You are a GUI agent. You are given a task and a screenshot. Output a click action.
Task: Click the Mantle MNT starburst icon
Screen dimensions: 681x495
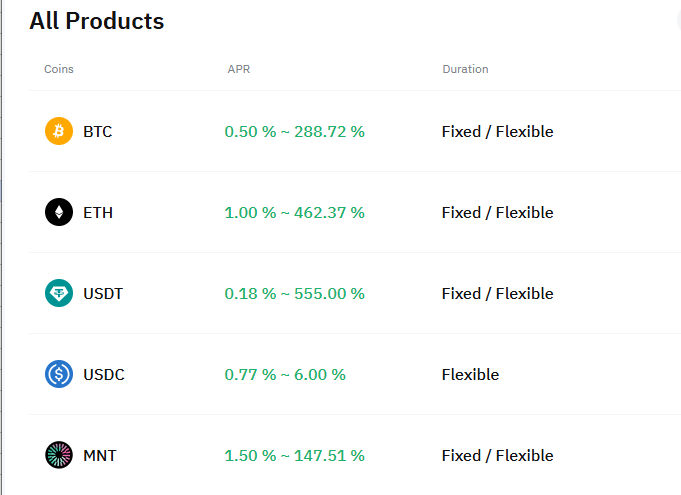(59, 455)
